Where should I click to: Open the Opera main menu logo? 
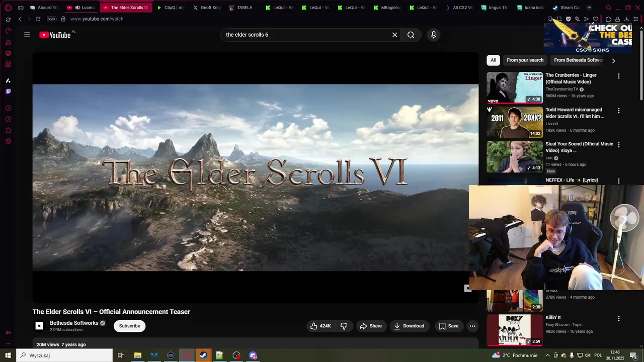(8, 8)
